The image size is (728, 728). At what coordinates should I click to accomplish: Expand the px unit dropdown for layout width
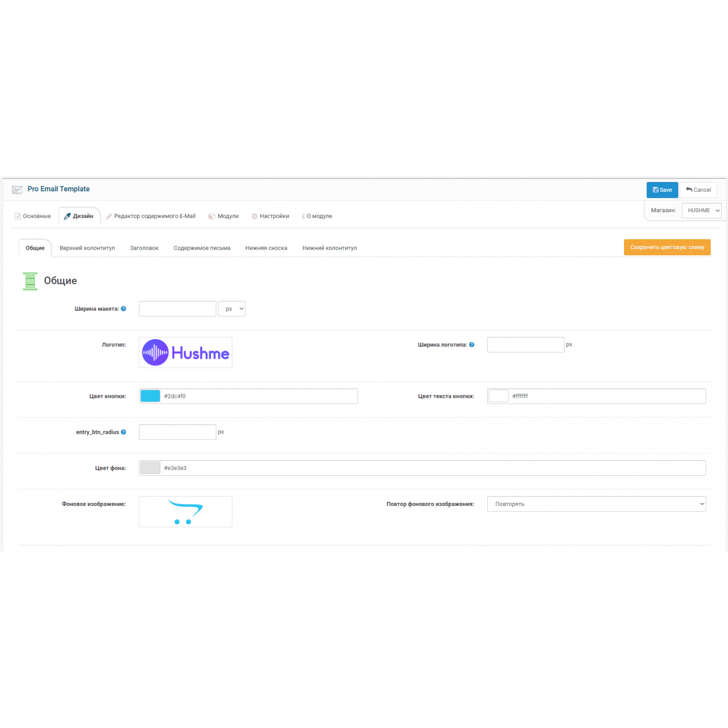pyautogui.click(x=232, y=309)
